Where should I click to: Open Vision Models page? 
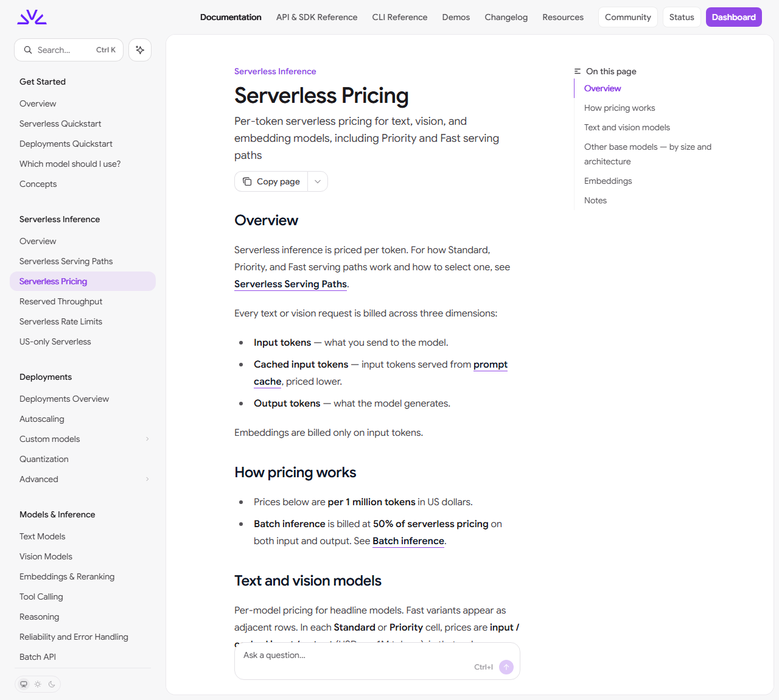click(83, 556)
